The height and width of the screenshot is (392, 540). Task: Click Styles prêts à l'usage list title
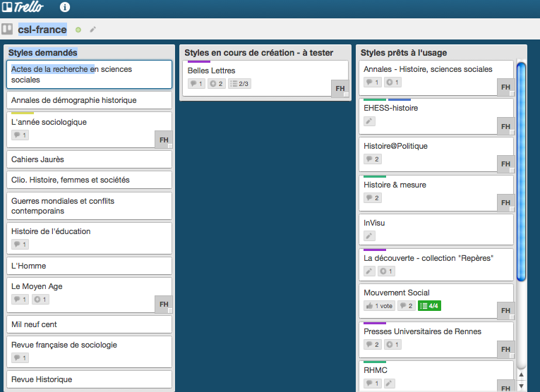tap(404, 53)
